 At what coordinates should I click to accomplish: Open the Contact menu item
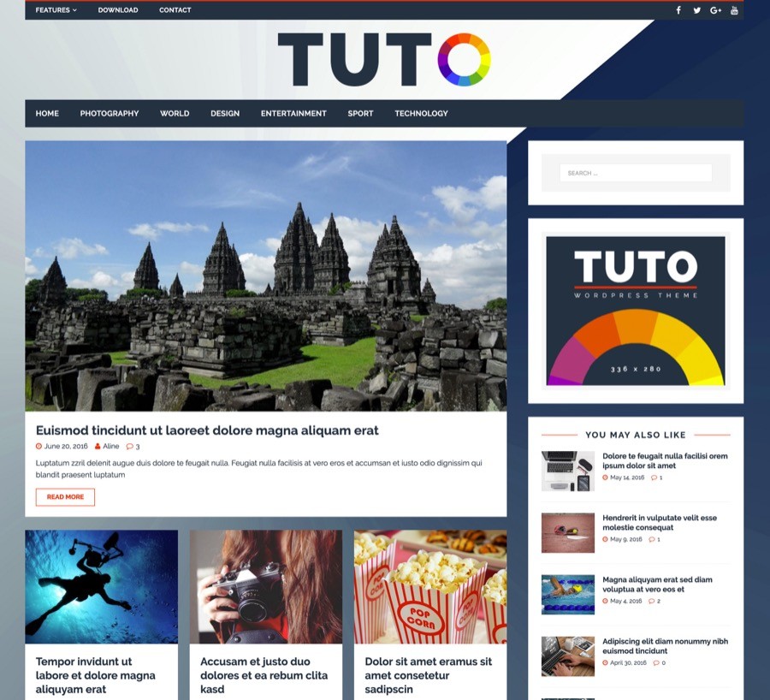pos(175,9)
